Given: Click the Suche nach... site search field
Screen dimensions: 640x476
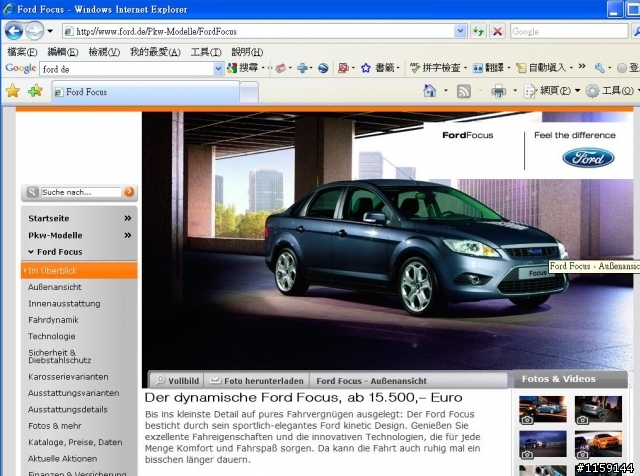Looking at the screenshot, I should click(x=81, y=192).
